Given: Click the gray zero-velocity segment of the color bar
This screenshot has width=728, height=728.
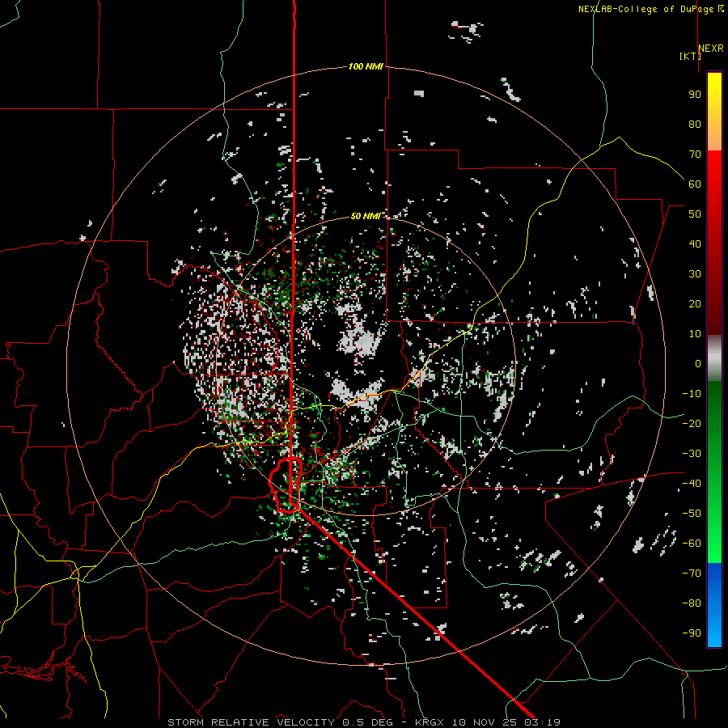Looking at the screenshot, I should 714,358.
